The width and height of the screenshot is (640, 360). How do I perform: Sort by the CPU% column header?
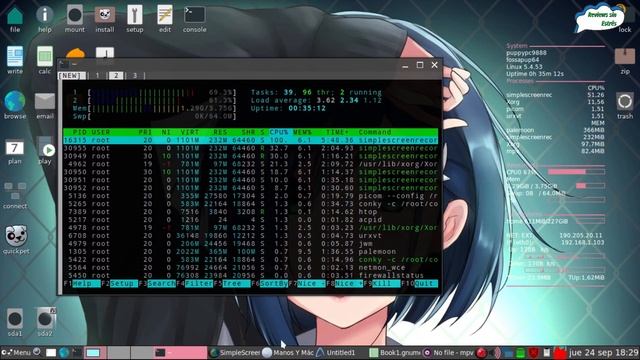pyautogui.click(x=279, y=132)
